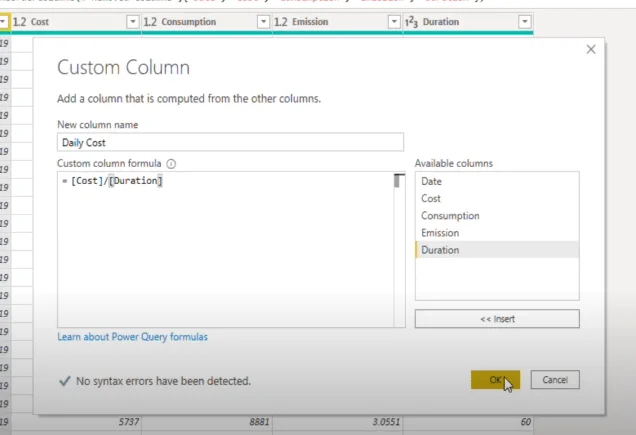Select the Duration column header

[x=468, y=22]
